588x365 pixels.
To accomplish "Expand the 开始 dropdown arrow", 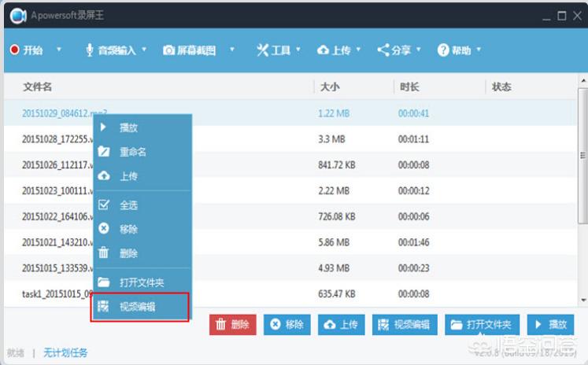I will (59, 49).
